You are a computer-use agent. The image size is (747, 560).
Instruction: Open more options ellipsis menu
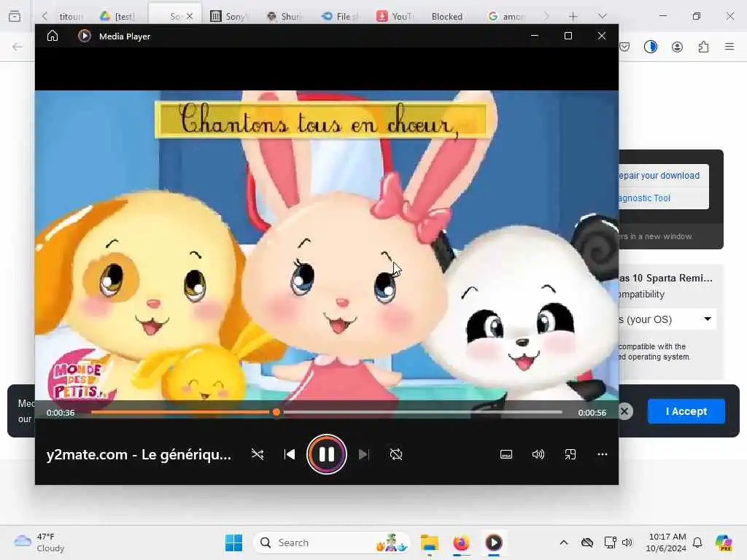point(602,454)
